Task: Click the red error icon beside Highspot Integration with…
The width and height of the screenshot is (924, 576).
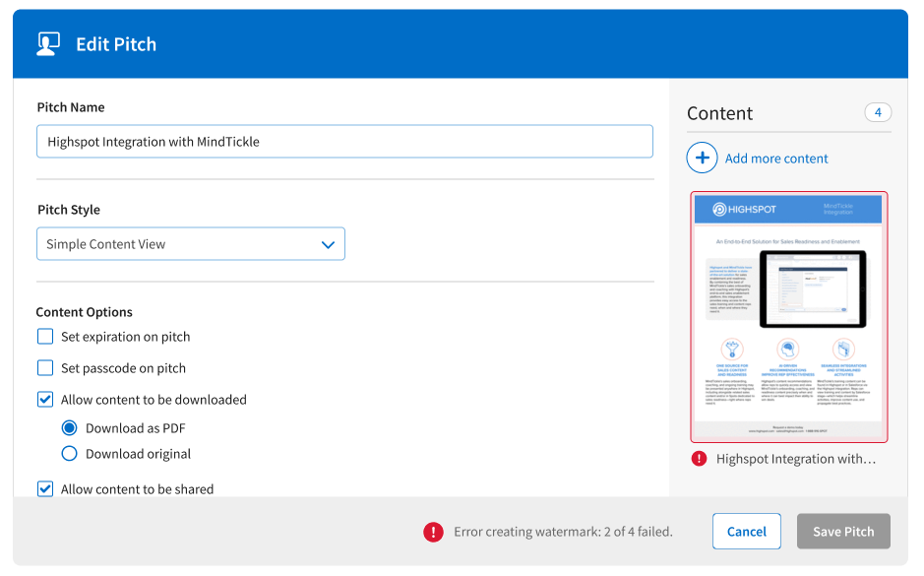Action: click(x=699, y=459)
